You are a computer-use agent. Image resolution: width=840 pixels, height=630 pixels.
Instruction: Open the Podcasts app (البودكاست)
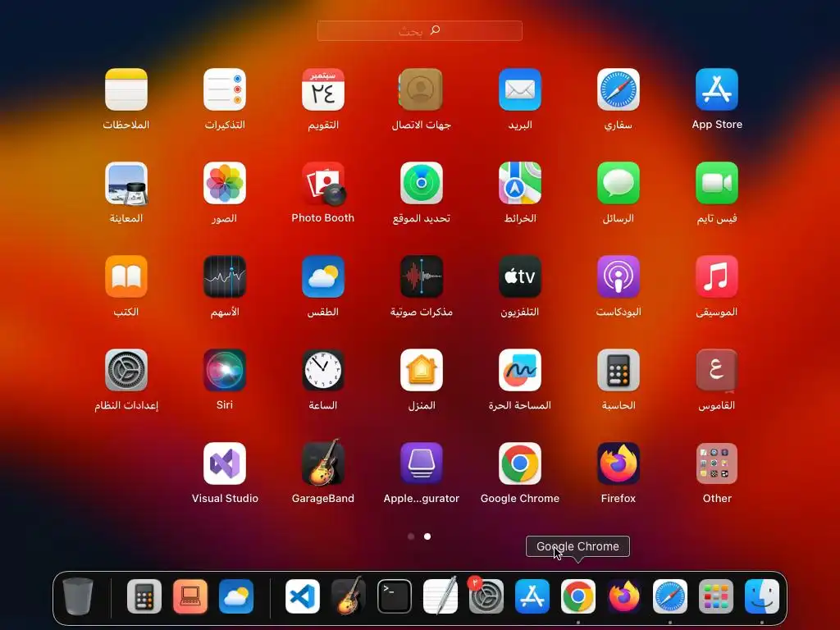pos(619,276)
